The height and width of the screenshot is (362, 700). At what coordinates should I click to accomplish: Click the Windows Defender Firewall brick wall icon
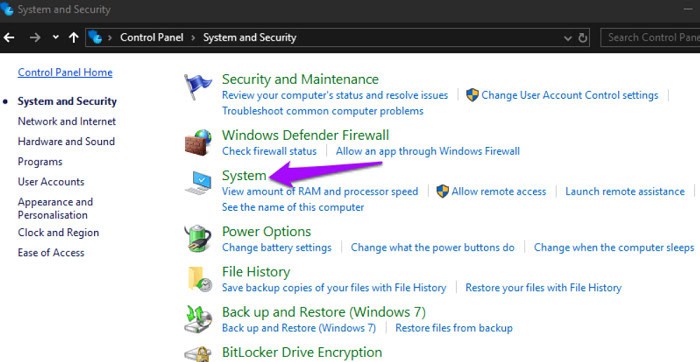coord(197,142)
